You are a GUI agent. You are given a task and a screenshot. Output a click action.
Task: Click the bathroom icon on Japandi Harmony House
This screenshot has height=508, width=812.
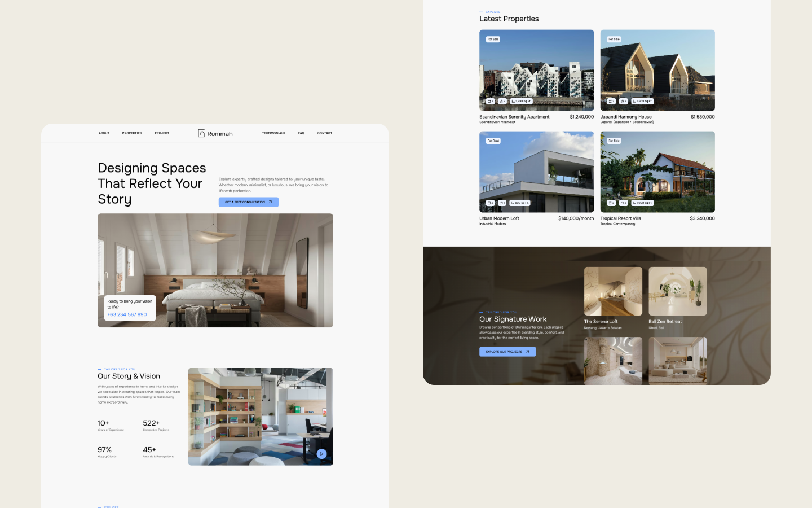pyautogui.click(x=622, y=101)
